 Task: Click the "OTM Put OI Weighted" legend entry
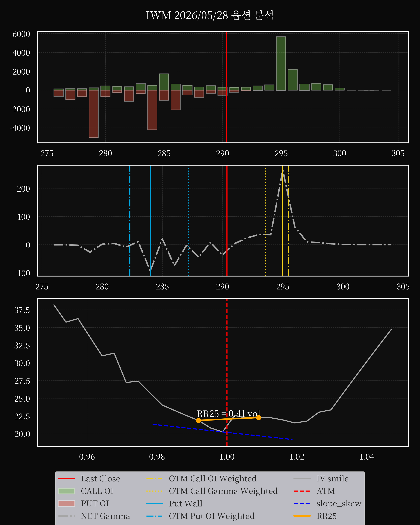[200, 516]
